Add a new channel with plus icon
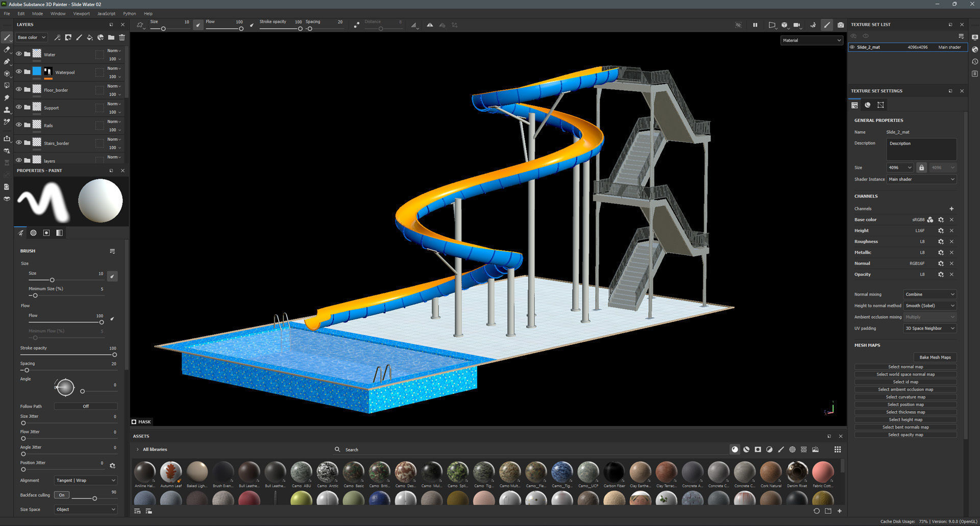The width and height of the screenshot is (980, 526). click(x=951, y=209)
